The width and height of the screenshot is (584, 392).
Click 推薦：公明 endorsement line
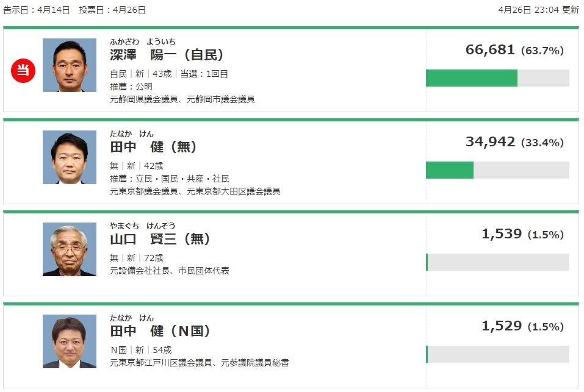pyautogui.click(x=131, y=87)
